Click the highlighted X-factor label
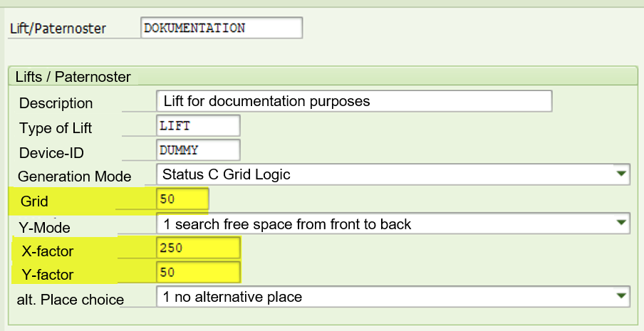 click(47, 250)
